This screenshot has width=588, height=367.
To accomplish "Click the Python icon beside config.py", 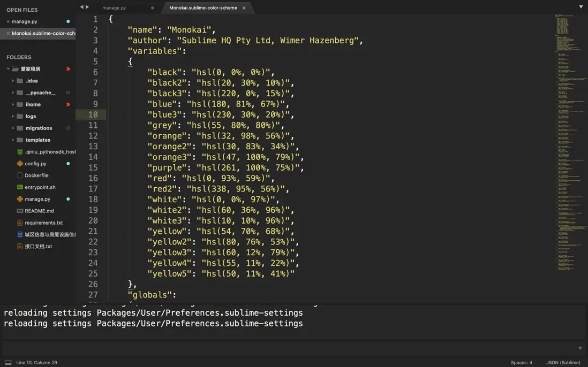I will pyautogui.click(x=20, y=164).
